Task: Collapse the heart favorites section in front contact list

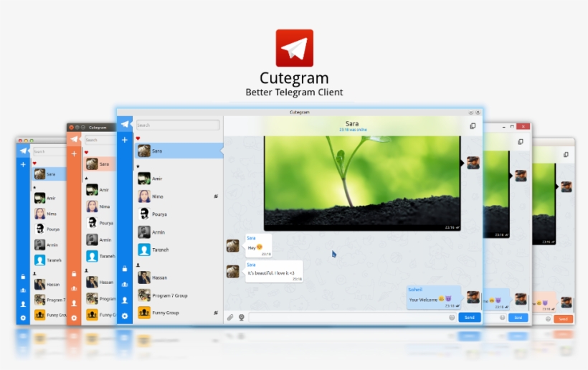Action: [138, 138]
